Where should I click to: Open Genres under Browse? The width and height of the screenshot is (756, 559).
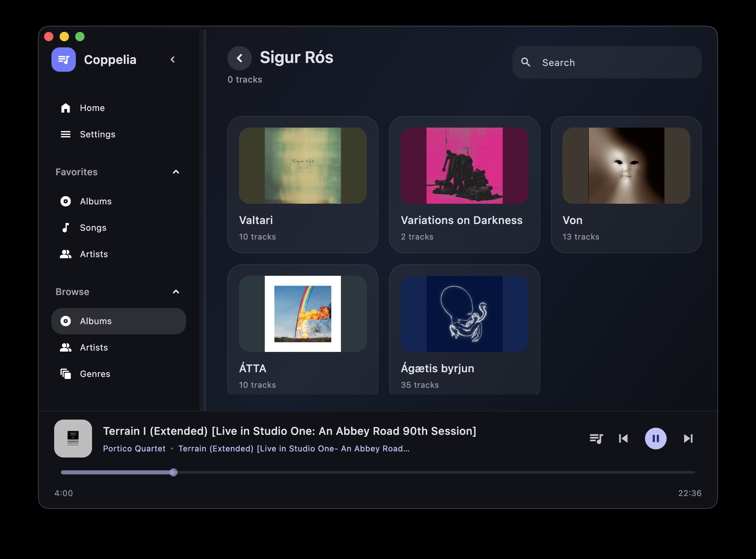point(95,374)
